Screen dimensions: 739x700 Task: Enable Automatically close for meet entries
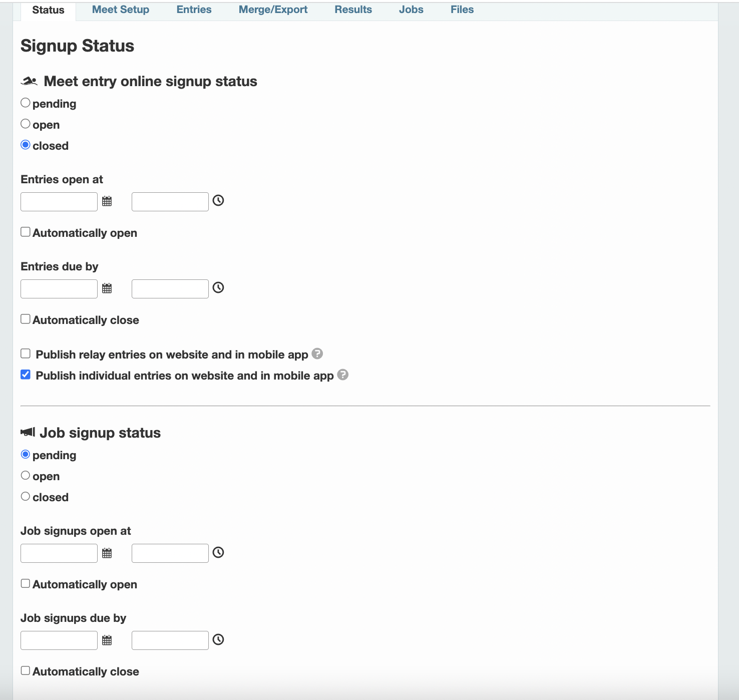(x=25, y=318)
